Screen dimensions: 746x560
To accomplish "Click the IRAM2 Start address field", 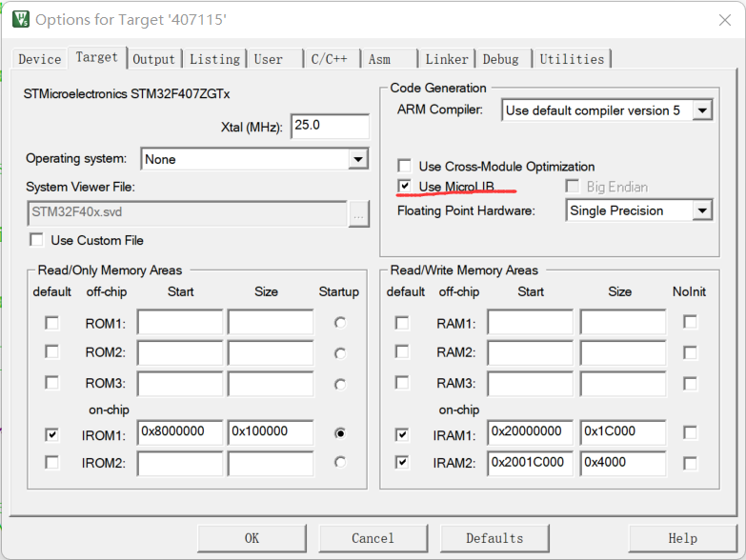I will pyautogui.click(x=530, y=464).
